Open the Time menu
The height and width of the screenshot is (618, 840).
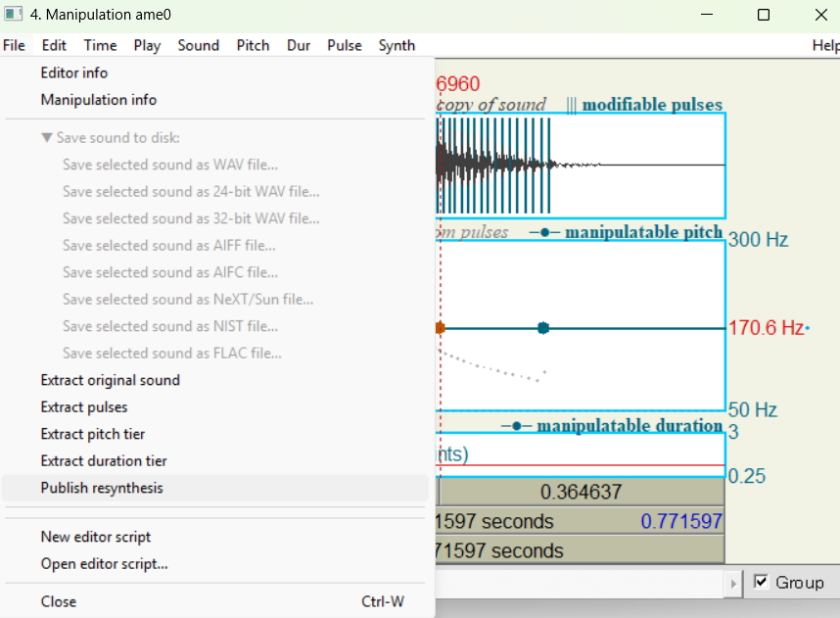[100, 46]
